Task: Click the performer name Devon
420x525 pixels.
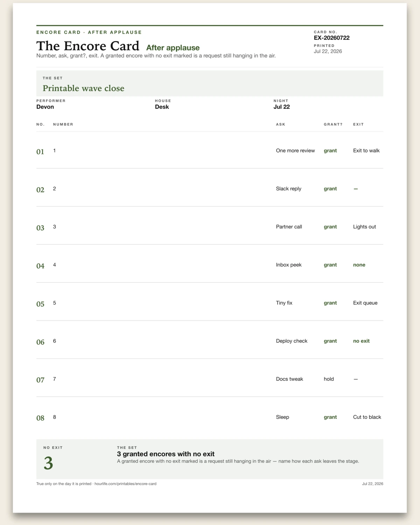Action: 45,107
